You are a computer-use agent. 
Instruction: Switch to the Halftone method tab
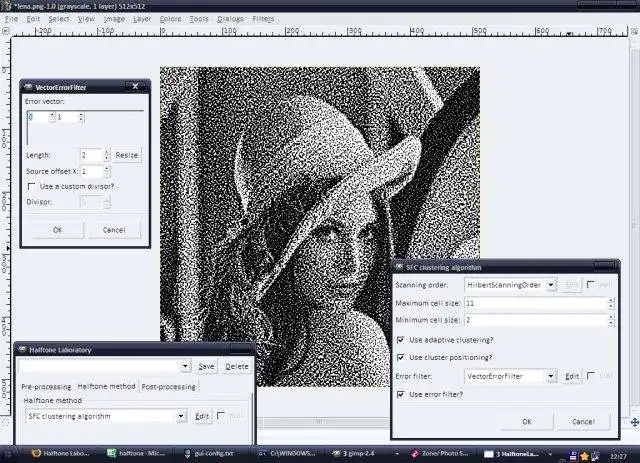coord(106,386)
